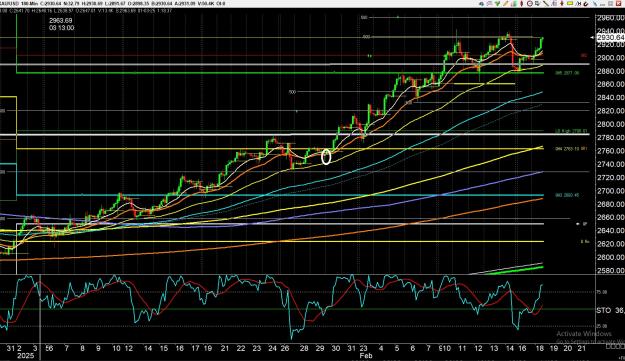Click the 2960.00 price axis label

pos(610,18)
